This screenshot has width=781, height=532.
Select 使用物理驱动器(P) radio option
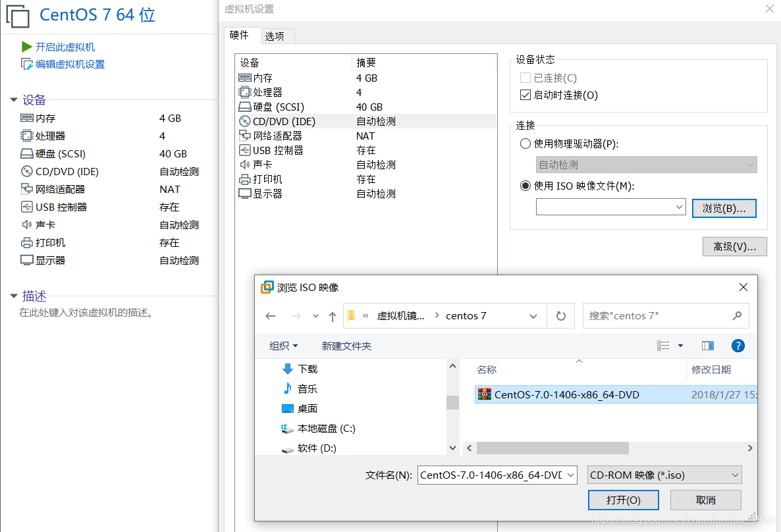pyautogui.click(x=525, y=144)
